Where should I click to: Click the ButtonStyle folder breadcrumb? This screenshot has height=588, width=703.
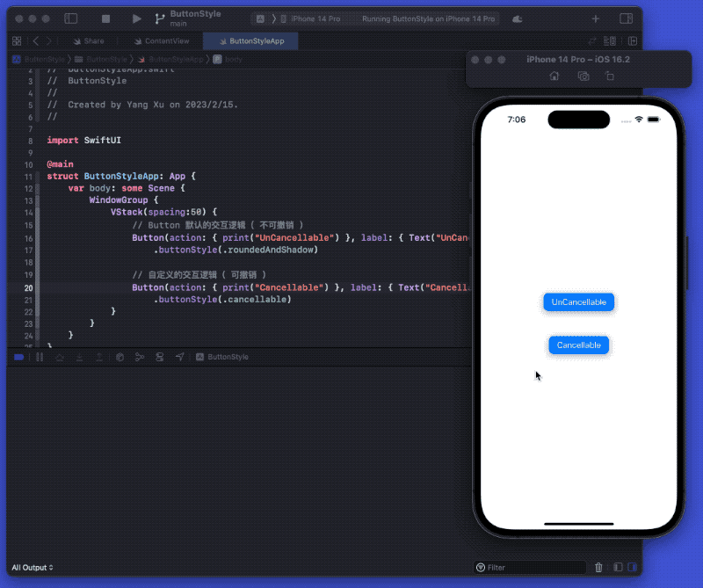101,59
